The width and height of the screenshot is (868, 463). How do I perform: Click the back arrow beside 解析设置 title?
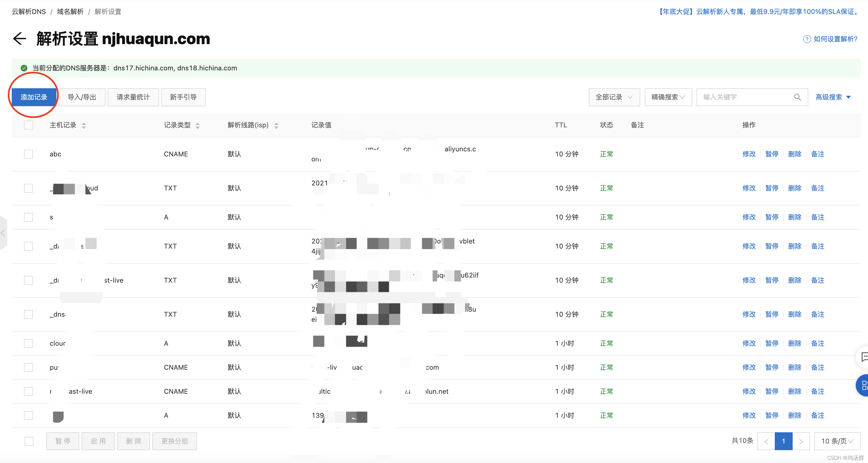point(19,39)
